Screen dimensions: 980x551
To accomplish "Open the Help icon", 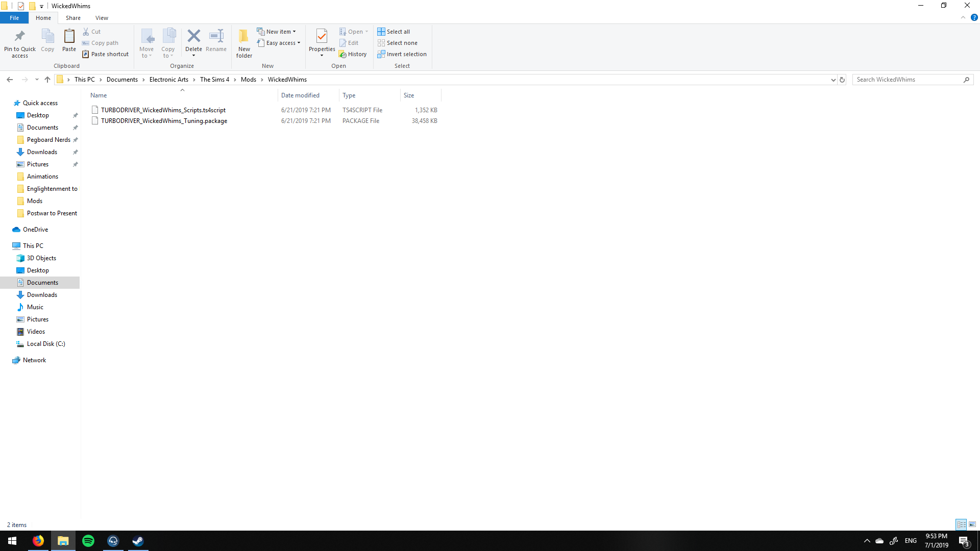I will tap(974, 18).
